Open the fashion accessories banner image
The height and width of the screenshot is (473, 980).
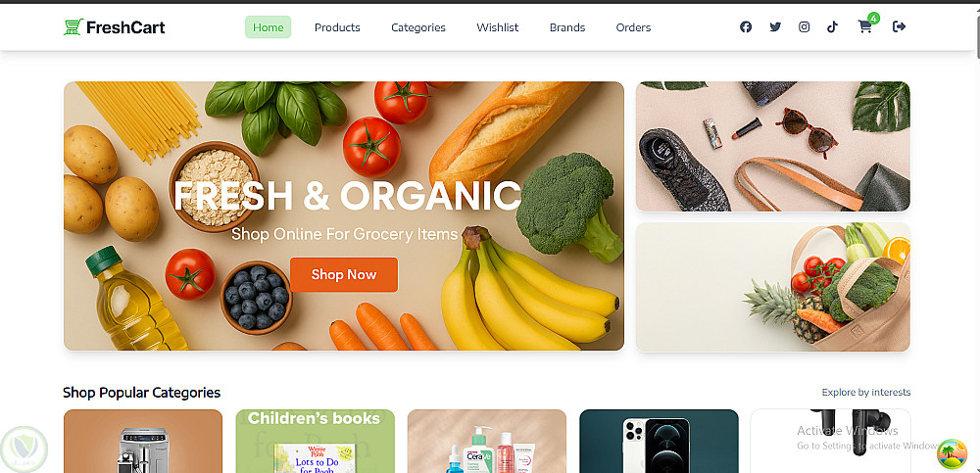pos(773,147)
